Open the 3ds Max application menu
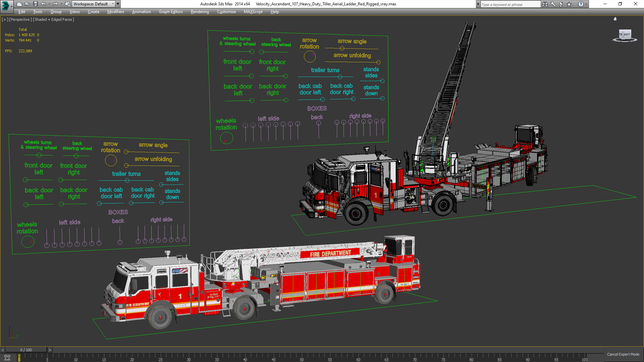 (6, 5)
